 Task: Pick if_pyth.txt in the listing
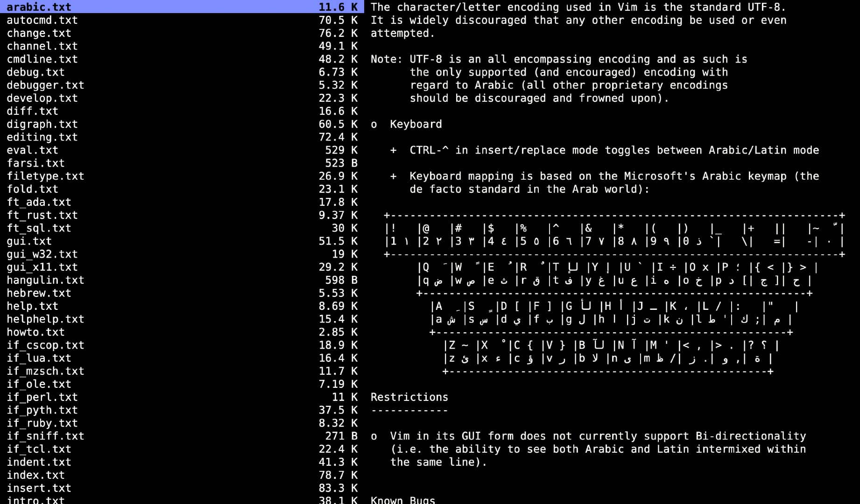182,410
